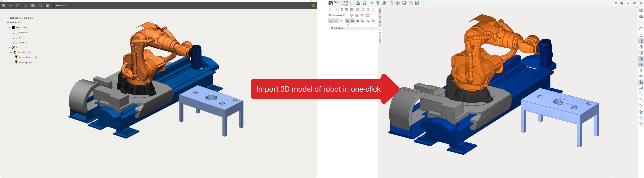Click the disabled save icon in MachineMaker

tap(26, 6)
